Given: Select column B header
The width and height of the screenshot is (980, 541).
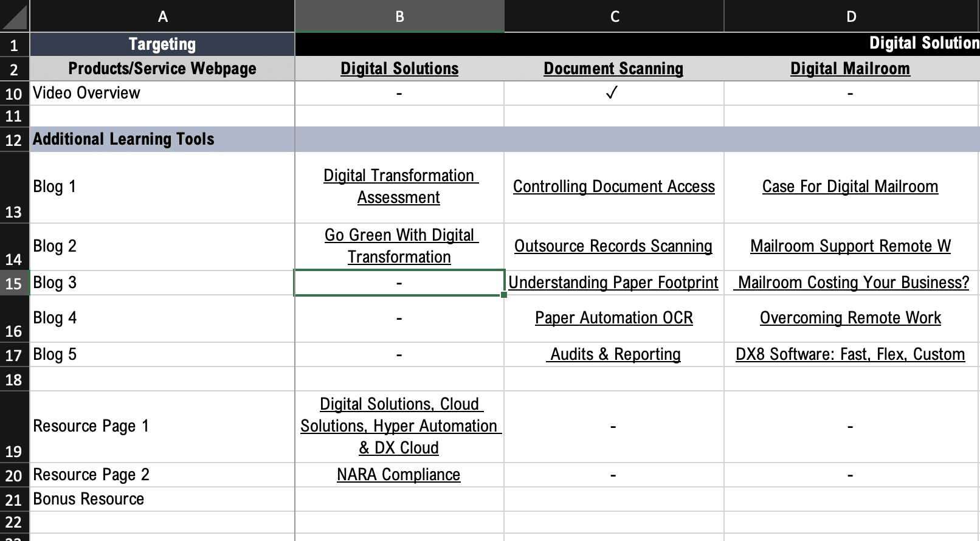Looking at the screenshot, I should coord(399,16).
